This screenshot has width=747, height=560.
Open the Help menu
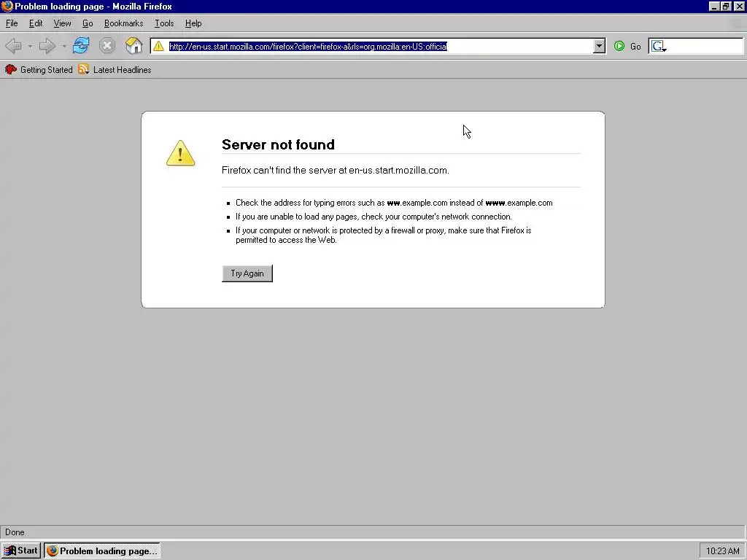193,23
